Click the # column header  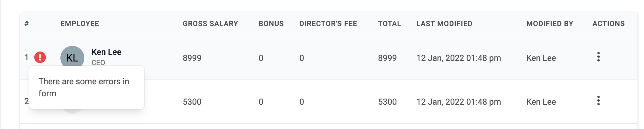tap(27, 24)
